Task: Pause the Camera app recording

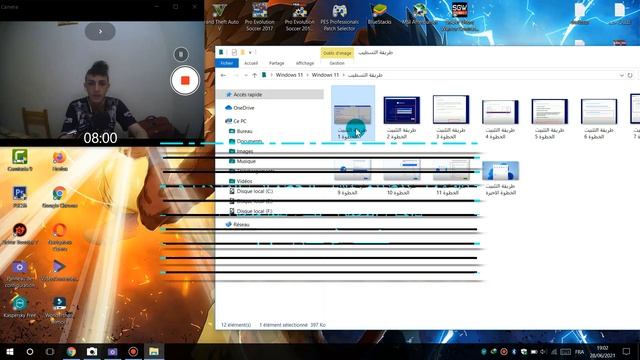Action: (181, 54)
